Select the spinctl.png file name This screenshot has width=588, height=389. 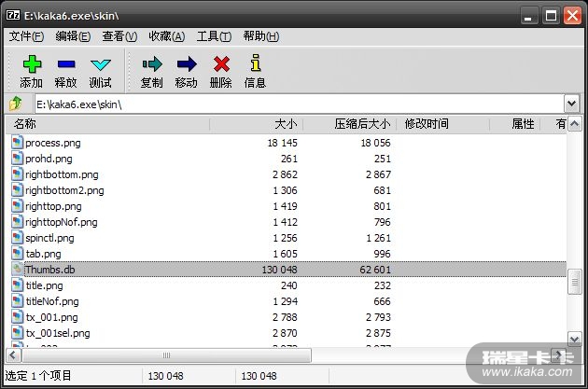click(49, 238)
